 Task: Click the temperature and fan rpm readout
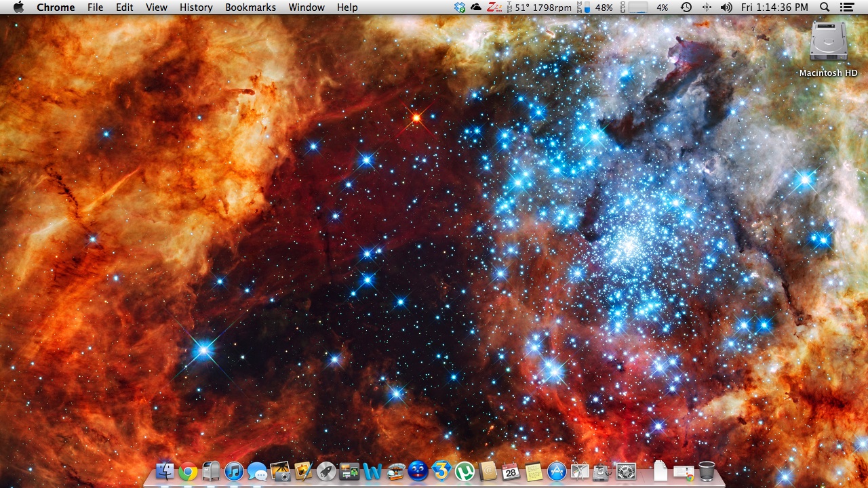click(538, 7)
